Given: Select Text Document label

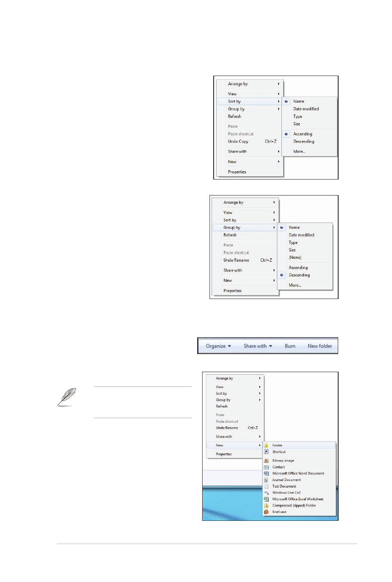Looking at the screenshot, I should pos(284,486).
